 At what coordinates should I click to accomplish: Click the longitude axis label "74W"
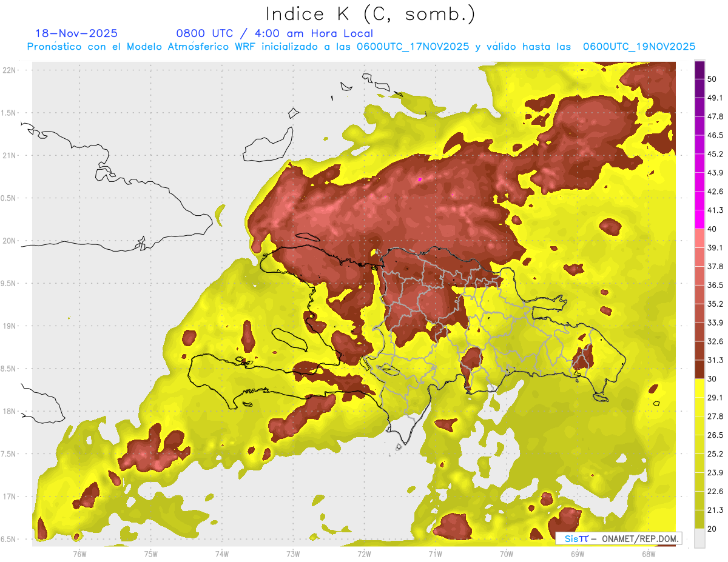[x=222, y=554]
